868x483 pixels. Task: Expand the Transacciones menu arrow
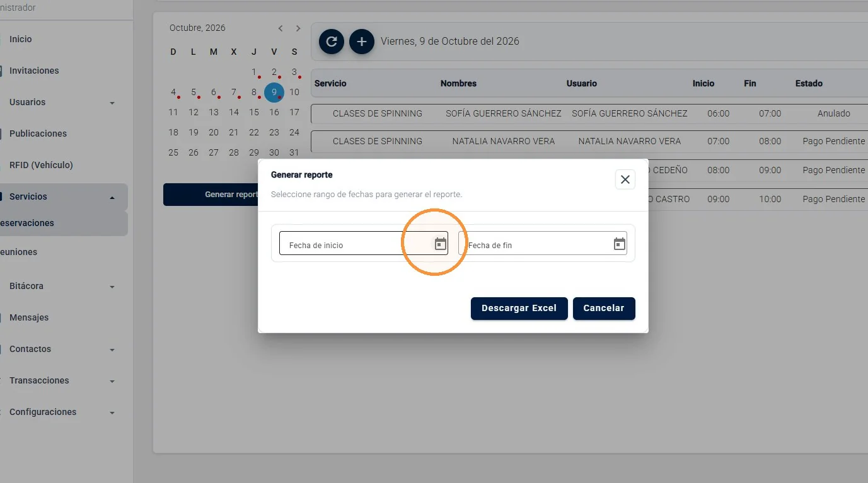112,381
